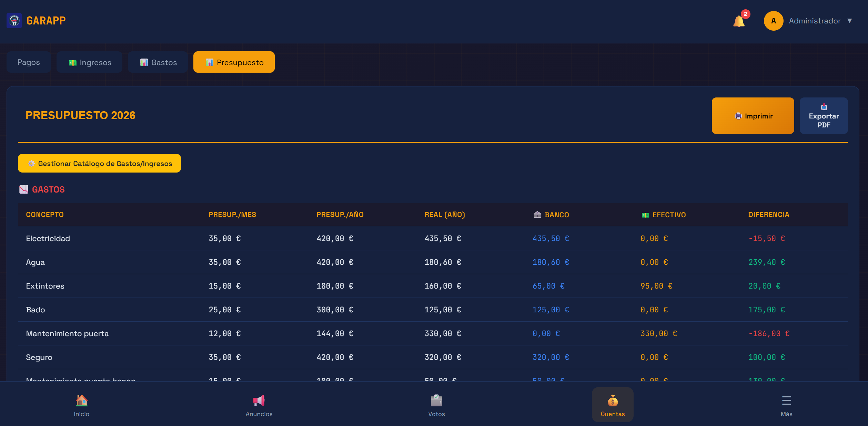Open the Gastos tab
The width and height of the screenshot is (868, 426).
coord(158,62)
